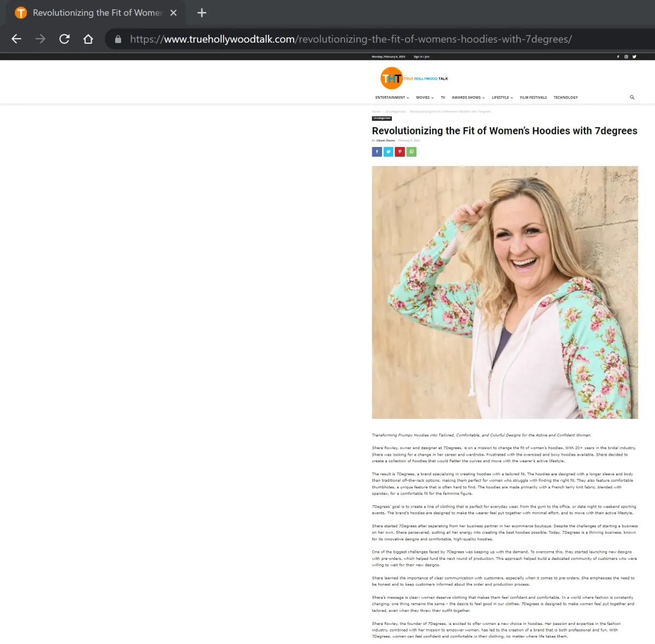Click the True Hollywood Talk logo
655x644 pixels.
414,78
